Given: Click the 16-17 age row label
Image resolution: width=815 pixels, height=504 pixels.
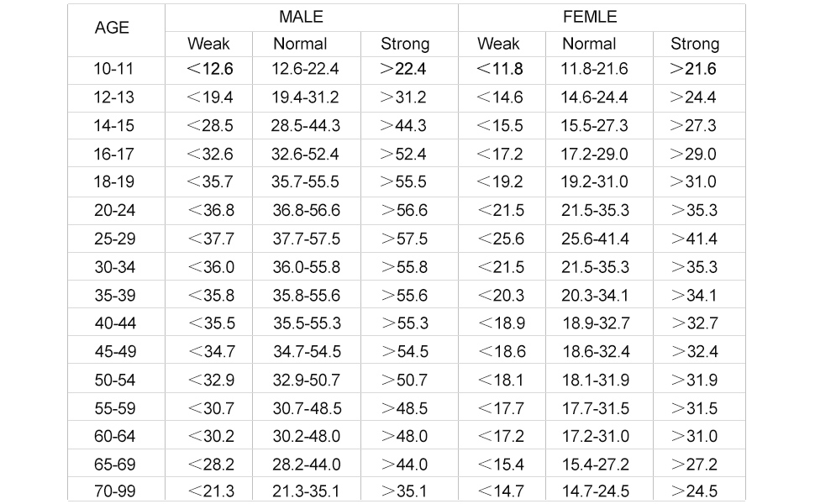Looking at the screenshot, I should (113, 155).
